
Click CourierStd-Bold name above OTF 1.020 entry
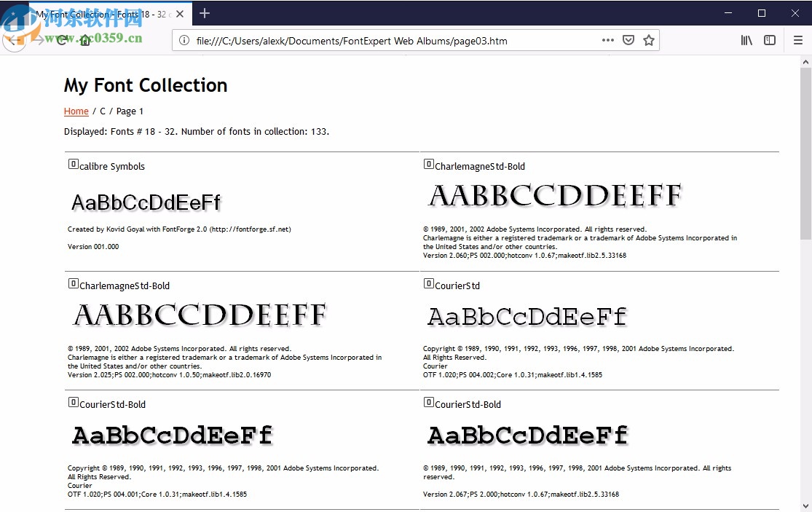pyautogui.click(x=112, y=404)
